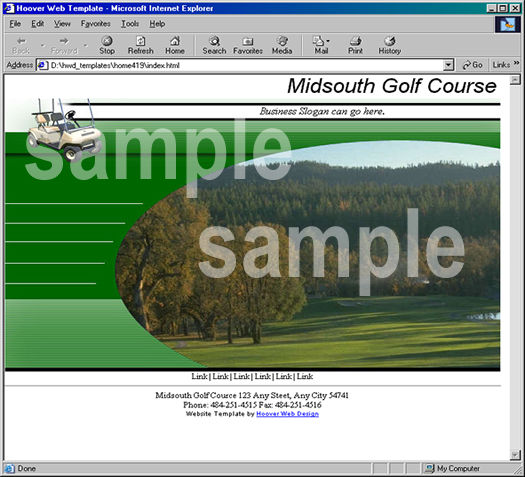Viewport: 525px width, 477px height.
Task: Click the Mail toolbar icon
Action: click(318, 41)
